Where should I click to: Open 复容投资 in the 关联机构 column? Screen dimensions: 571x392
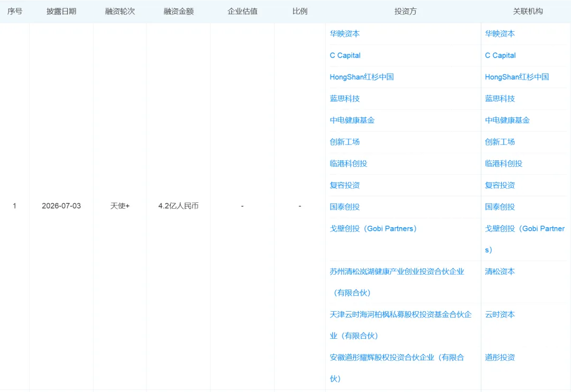pos(500,185)
